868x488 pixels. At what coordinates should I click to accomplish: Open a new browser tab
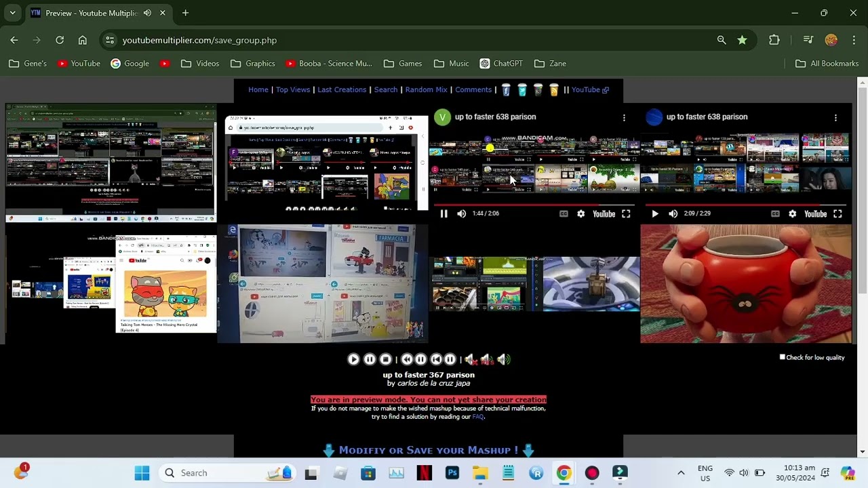[185, 13]
